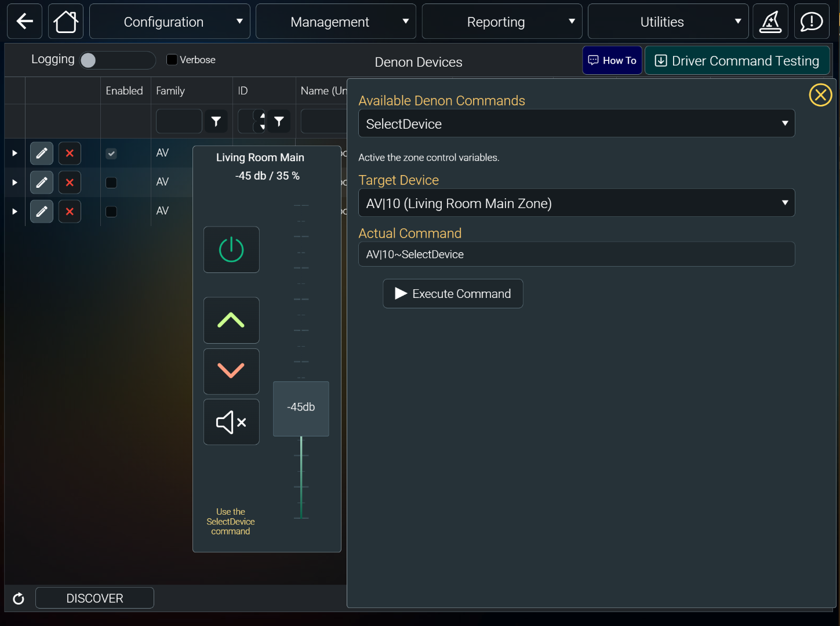Screen dimensions: 840x626
Task: Open the Configuration menu
Action: [170, 21]
